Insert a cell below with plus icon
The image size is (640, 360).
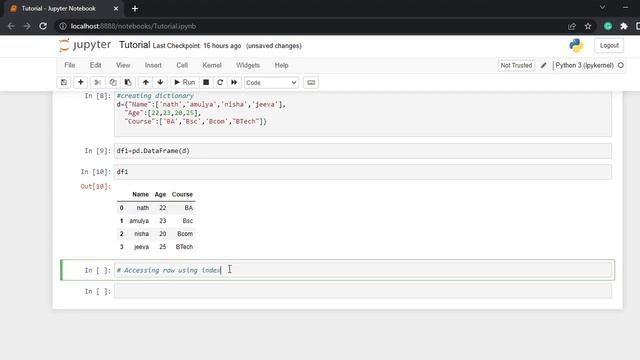point(80,82)
